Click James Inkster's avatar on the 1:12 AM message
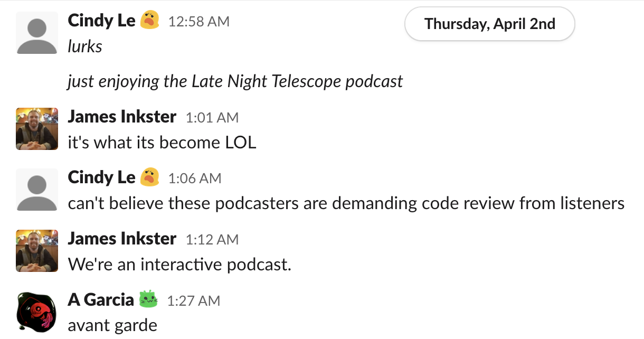644x339 pixels. (37, 251)
